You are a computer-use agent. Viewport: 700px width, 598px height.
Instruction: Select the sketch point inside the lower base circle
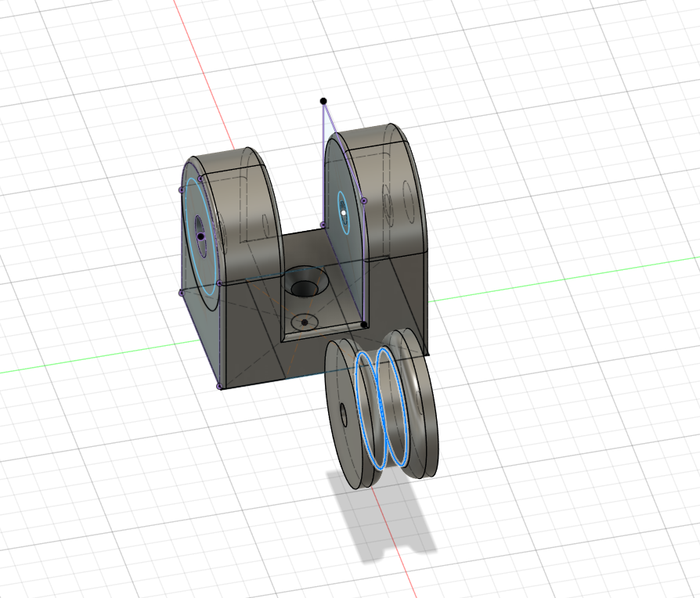click(x=305, y=322)
